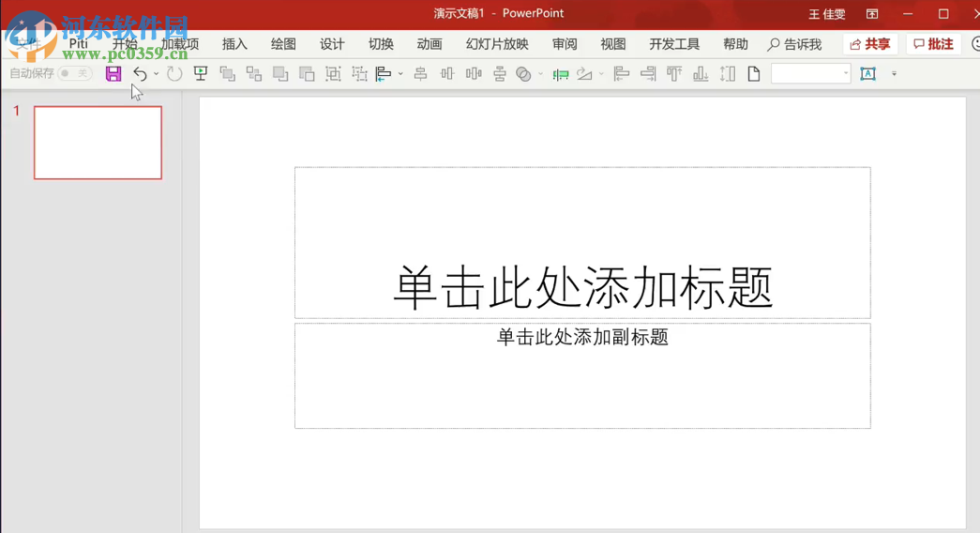980x533 pixels.
Task: Click the Send Backward icon
Action: pyautogui.click(x=280, y=74)
